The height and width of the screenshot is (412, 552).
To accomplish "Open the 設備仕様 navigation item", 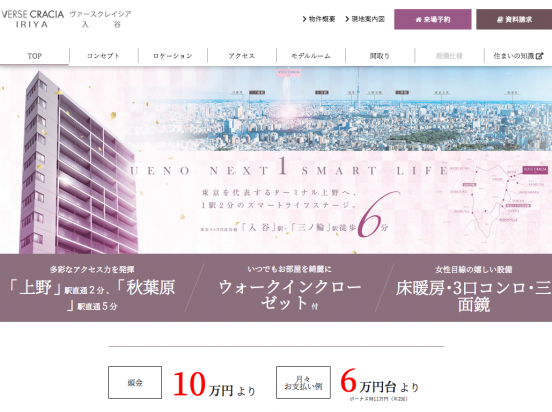I will pos(449,56).
